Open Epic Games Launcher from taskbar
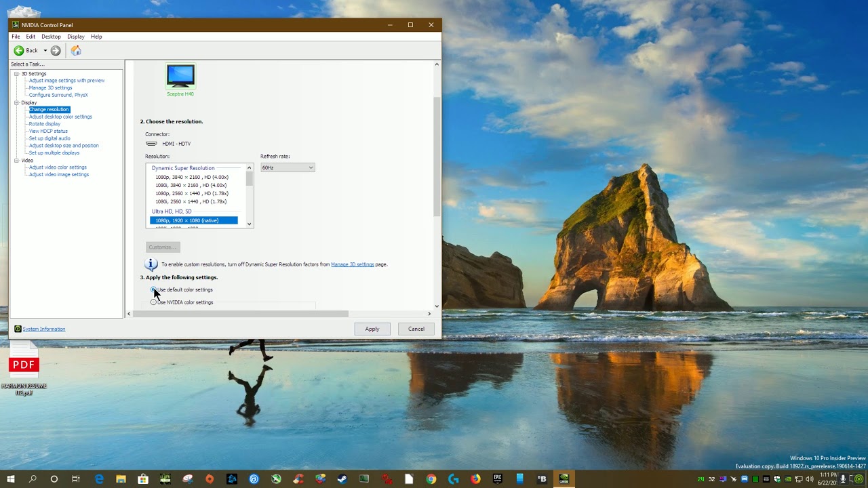The width and height of the screenshot is (868, 488). pos(497,479)
